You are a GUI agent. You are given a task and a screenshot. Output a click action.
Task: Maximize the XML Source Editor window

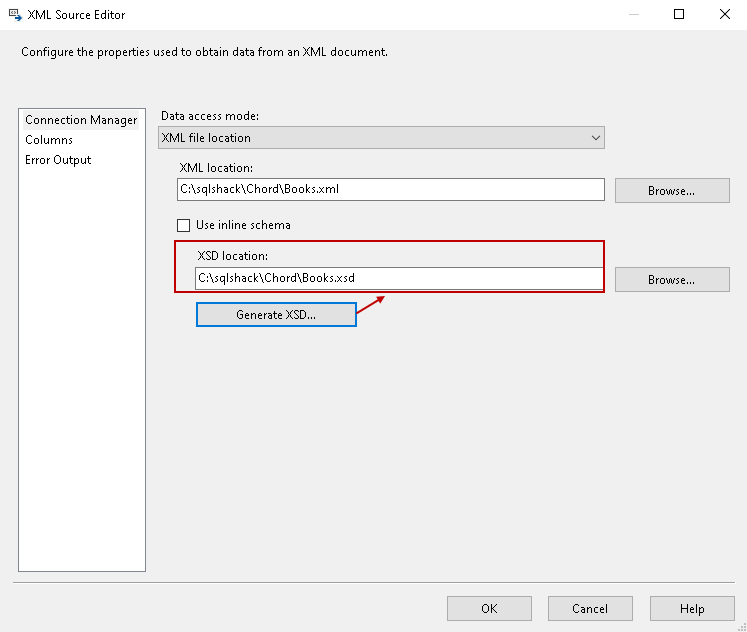[x=679, y=15]
